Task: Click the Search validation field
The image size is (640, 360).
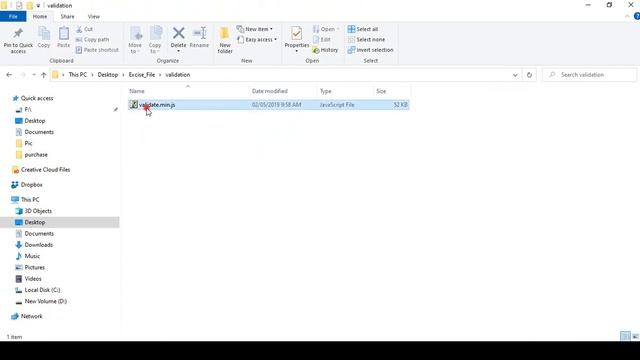Action: [x=589, y=75]
